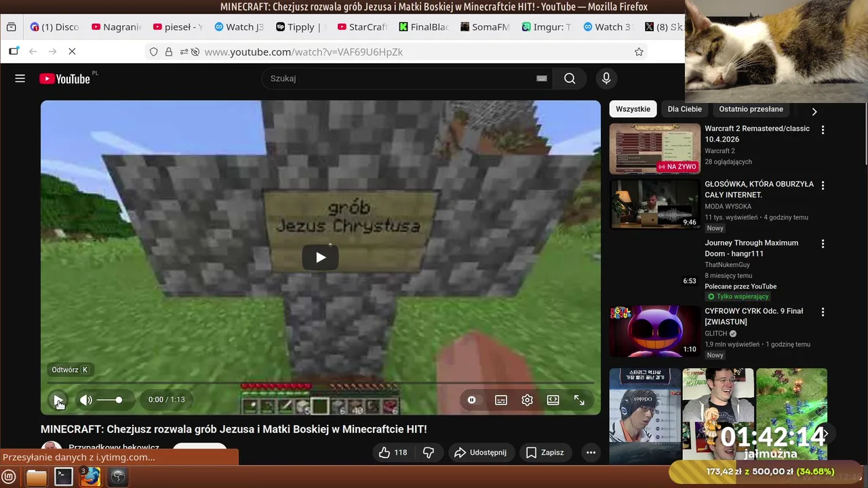The height and width of the screenshot is (488, 868).
Task: Open Warcraft 2 Remastered live stream thumbnail
Action: (x=654, y=149)
